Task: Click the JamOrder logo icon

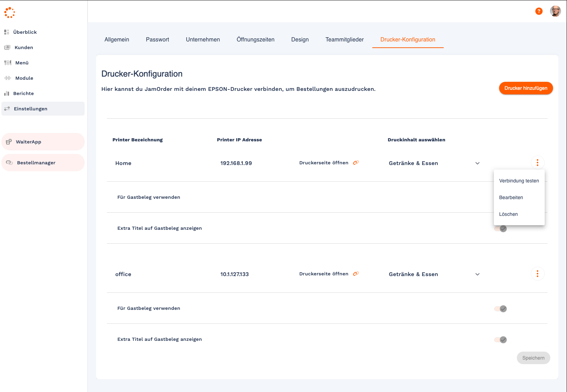Action: pyautogui.click(x=10, y=13)
